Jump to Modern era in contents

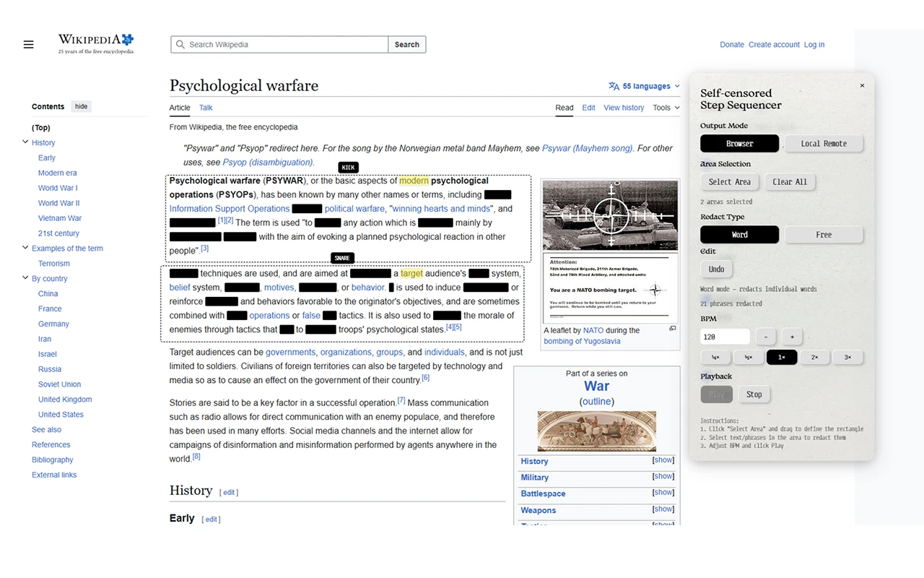(58, 173)
